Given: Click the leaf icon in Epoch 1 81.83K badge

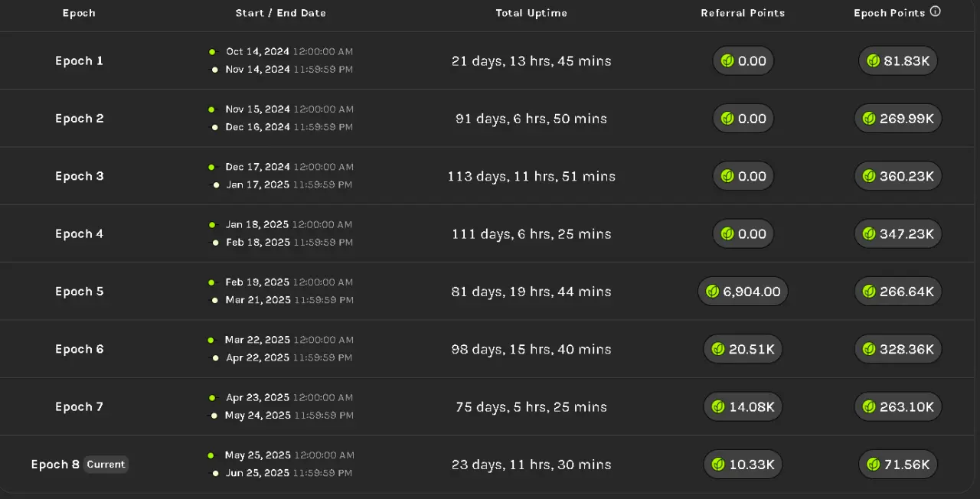Looking at the screenshot, I should pos(873,61).
